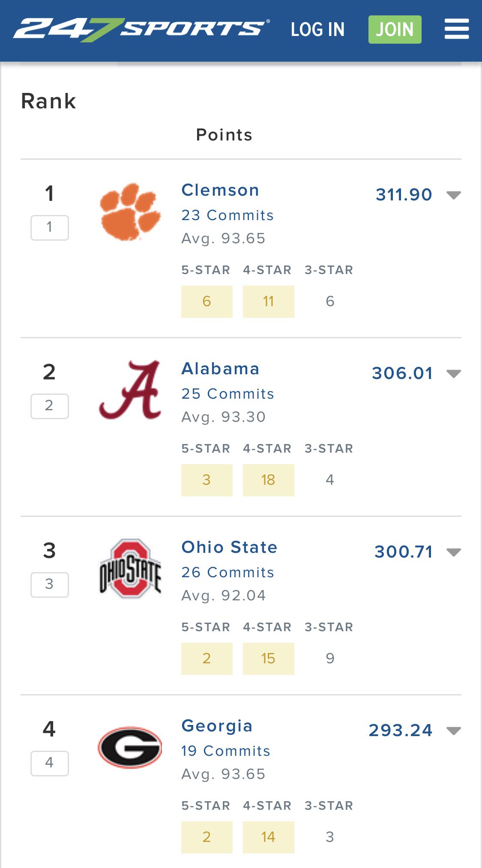Sort by the Points column header

224,135
